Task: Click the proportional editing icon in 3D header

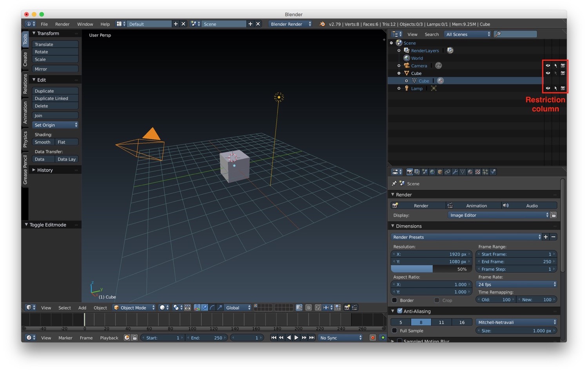Action: point(309,308)
